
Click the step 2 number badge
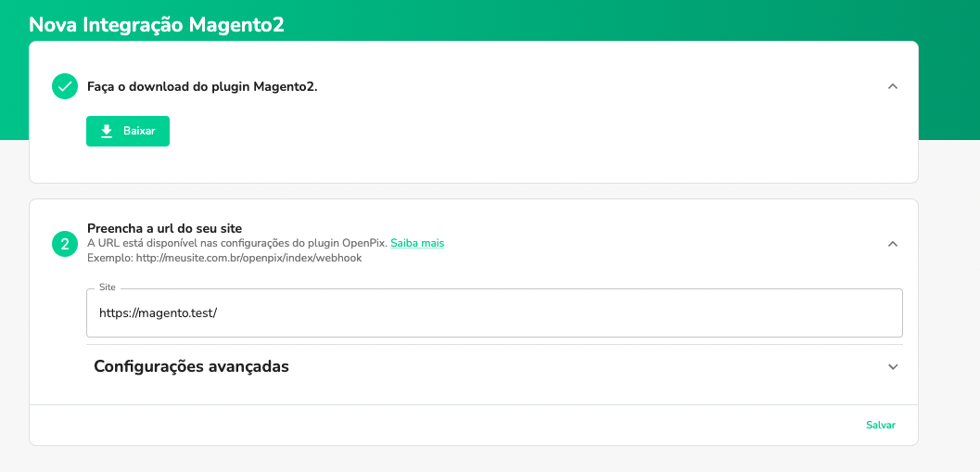pos(64,244)
